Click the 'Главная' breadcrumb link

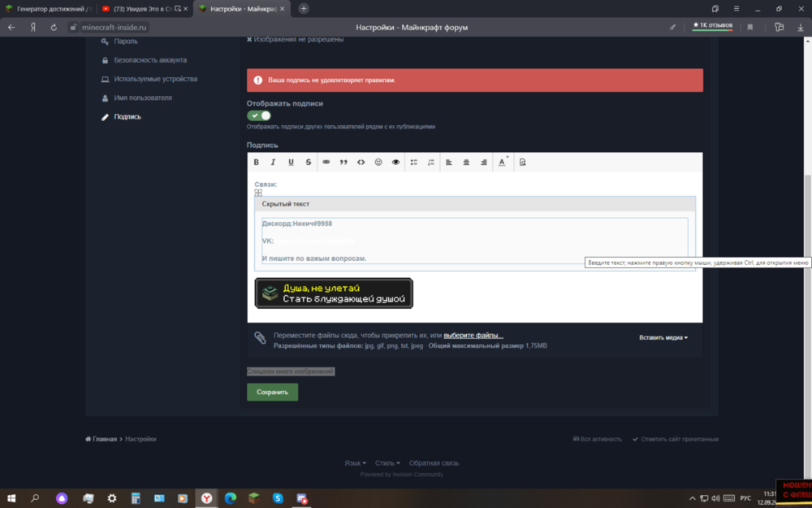click(x=101, y=439)
